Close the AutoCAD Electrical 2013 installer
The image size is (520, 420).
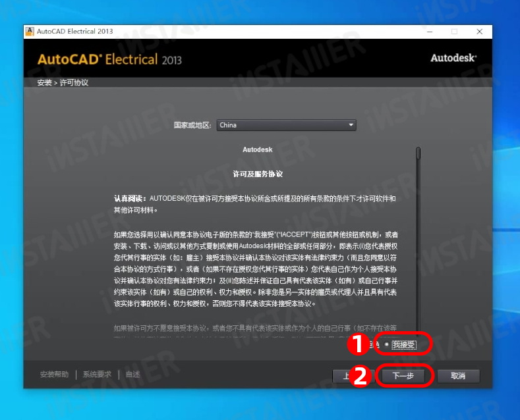(x=480, y=32)
